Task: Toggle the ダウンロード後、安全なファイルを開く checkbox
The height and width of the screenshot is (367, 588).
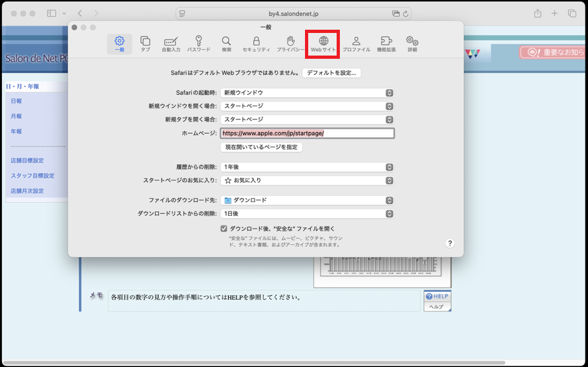Action: coord(224,229)
